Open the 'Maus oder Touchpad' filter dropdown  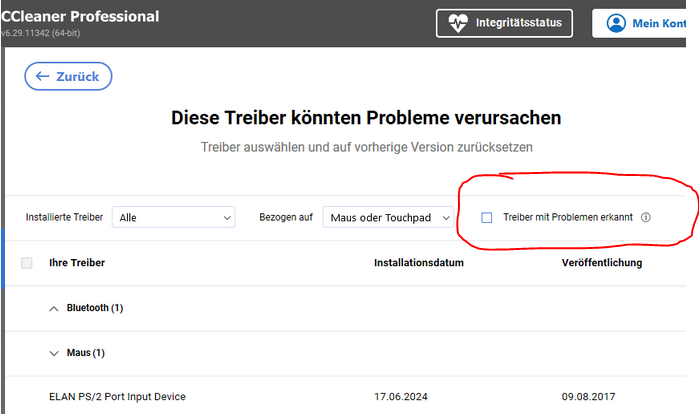click(388, 217)
